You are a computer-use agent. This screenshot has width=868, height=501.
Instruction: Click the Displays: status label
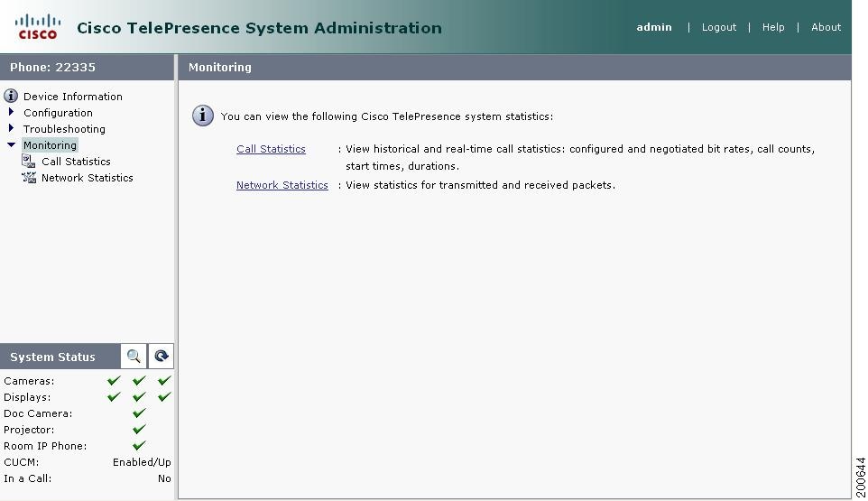(x=27, y=397)
